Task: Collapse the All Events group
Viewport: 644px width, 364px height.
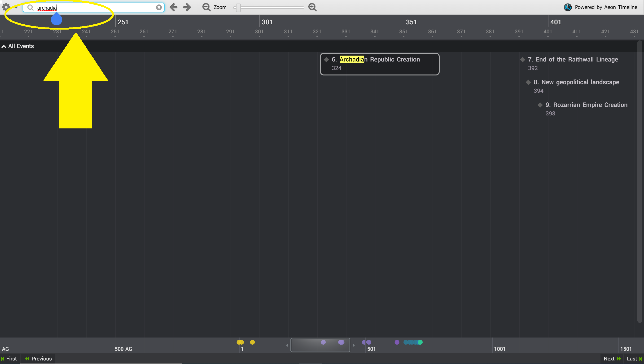Action: [x=4, y=46]
